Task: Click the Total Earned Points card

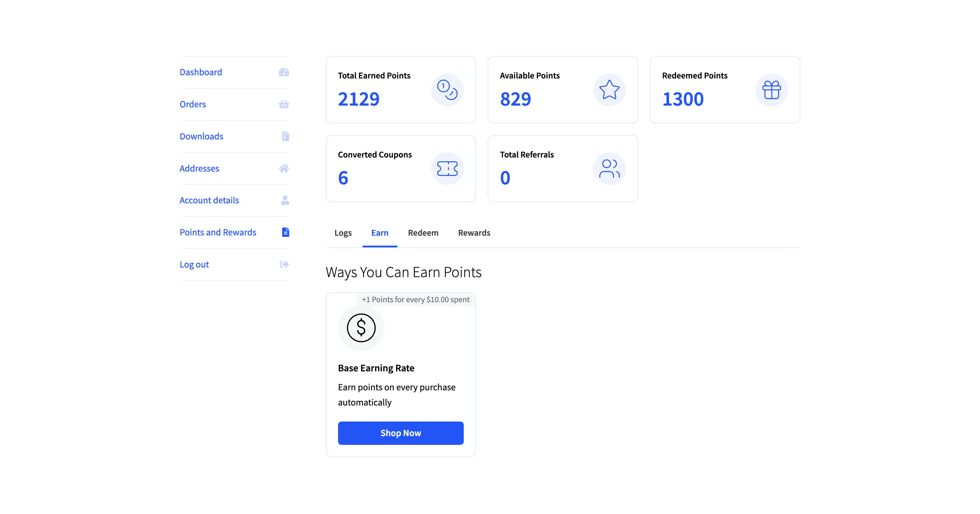Action: point(400,90)
